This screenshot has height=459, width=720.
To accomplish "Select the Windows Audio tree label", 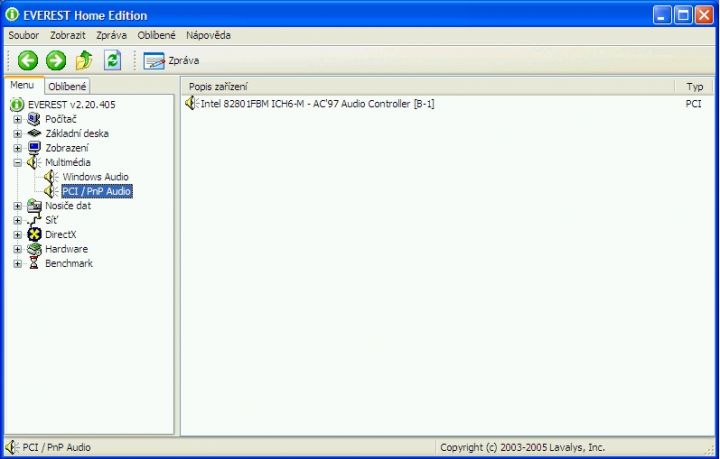I will coord(96,177).
